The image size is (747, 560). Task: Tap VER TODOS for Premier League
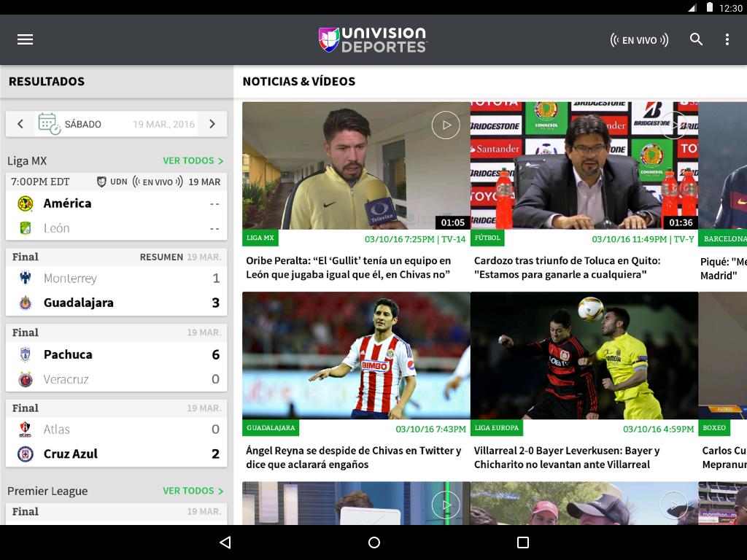(193, 491)
